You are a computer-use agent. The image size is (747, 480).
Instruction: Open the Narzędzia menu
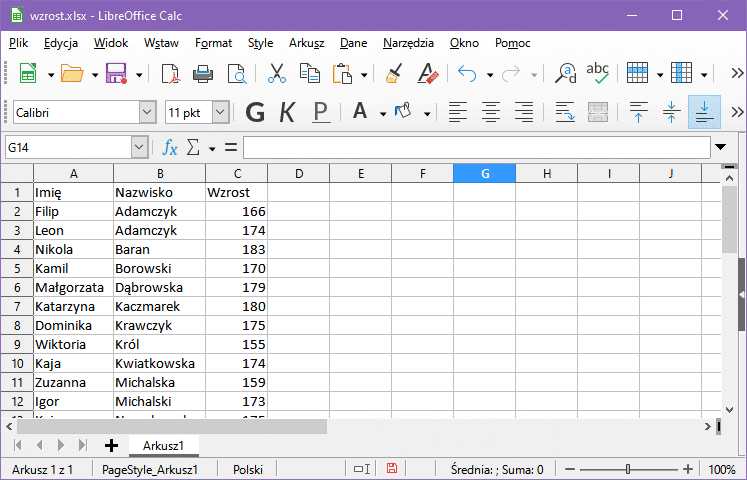[408, 43]
